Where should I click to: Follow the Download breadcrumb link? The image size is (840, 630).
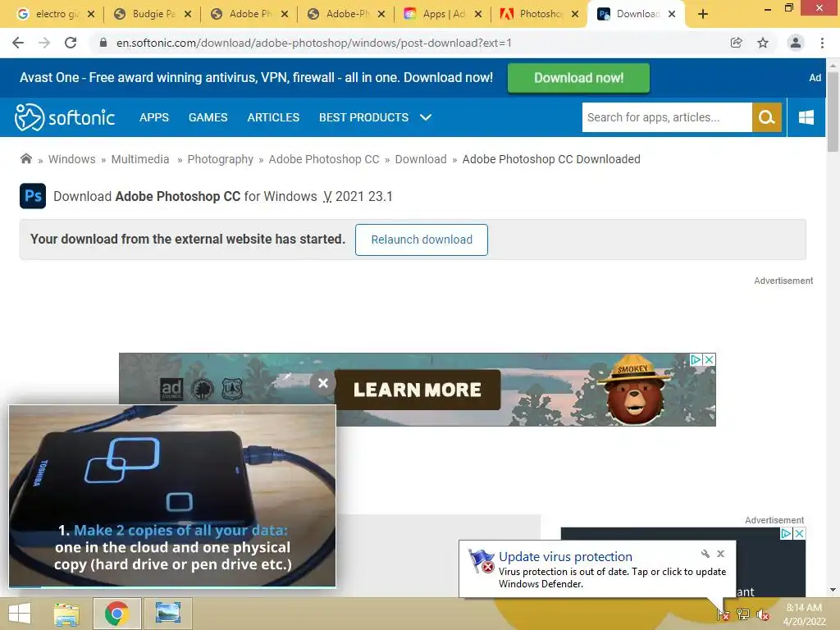(x=421, y=159)
